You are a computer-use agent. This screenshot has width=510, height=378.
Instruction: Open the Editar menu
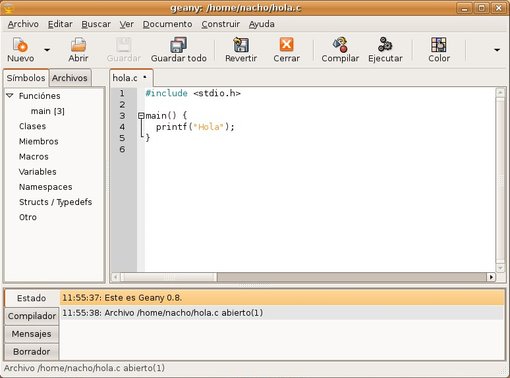60,24
